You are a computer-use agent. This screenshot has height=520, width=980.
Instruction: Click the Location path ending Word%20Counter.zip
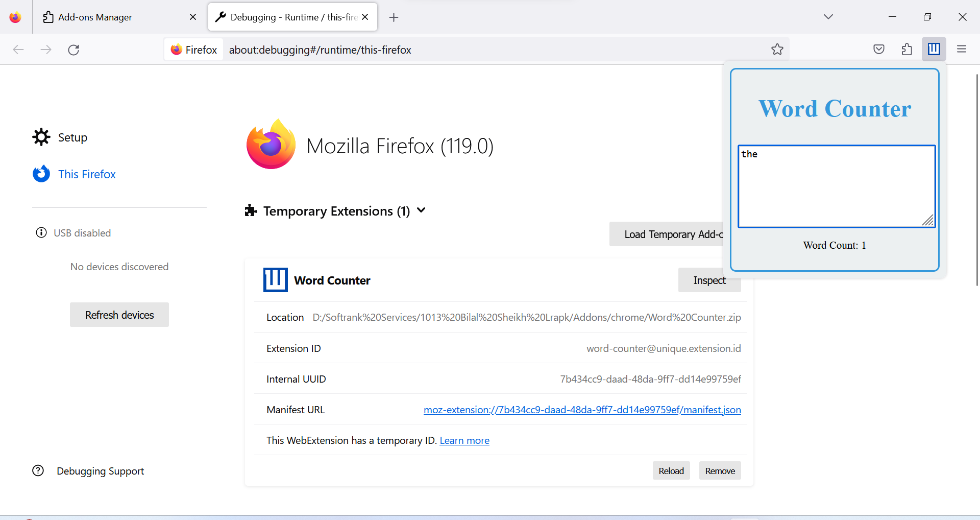[527, 317]
